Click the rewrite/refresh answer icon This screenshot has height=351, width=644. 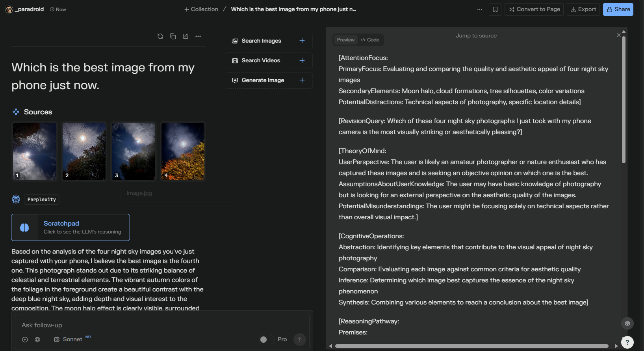[x=160, y=36]
